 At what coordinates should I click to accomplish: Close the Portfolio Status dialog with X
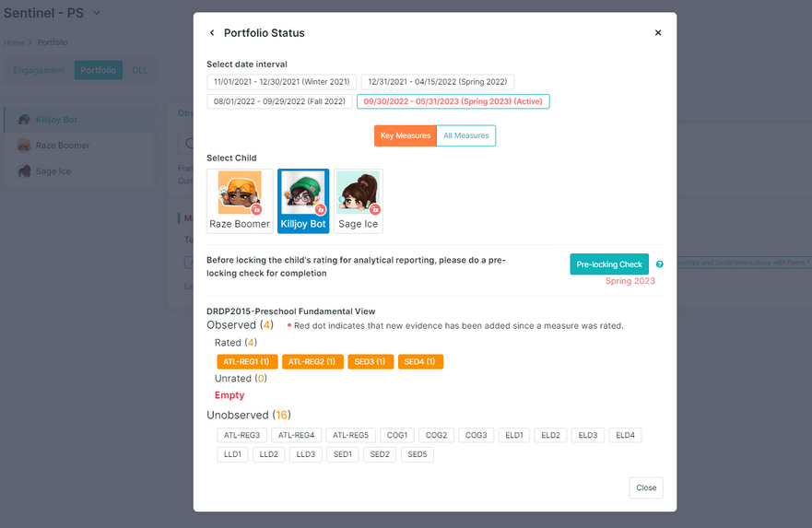658,32
